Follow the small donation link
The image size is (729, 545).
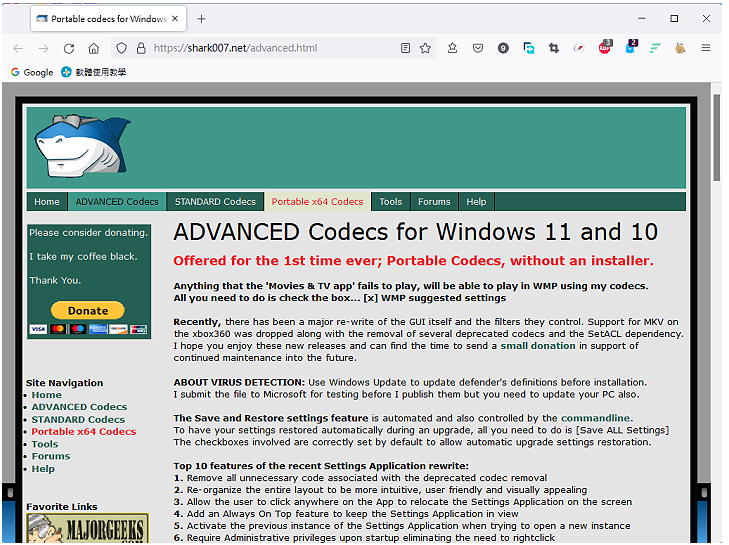point(538,346)
